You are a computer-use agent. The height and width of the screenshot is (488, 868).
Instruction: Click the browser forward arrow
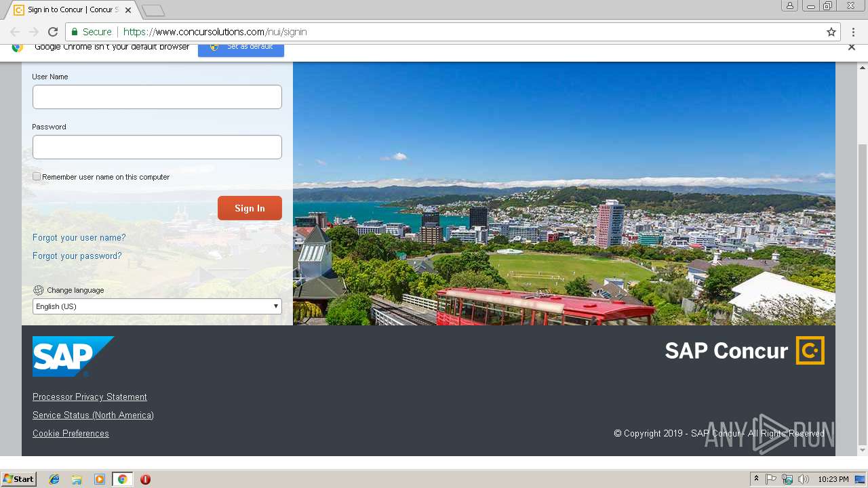pos(33,32)
